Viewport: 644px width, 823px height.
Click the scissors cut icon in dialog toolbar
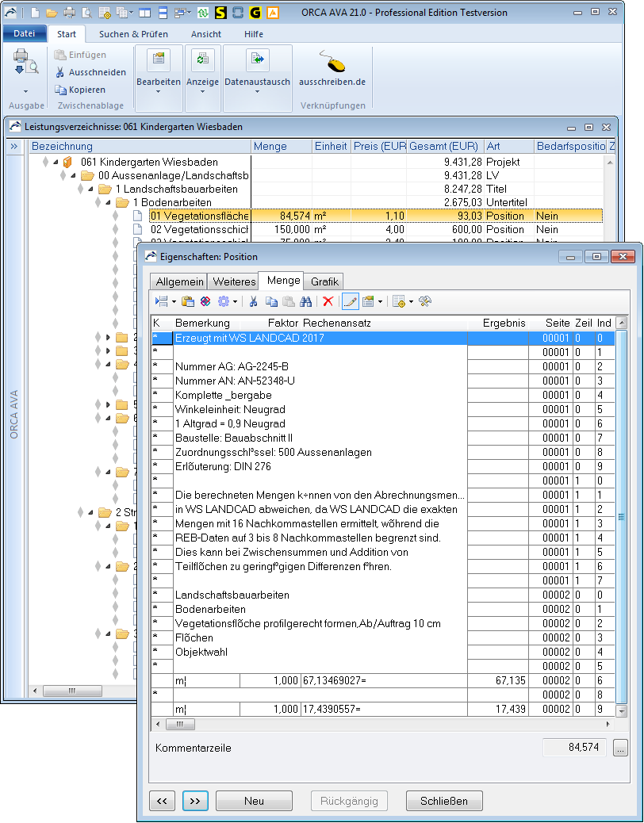(253, 301)
